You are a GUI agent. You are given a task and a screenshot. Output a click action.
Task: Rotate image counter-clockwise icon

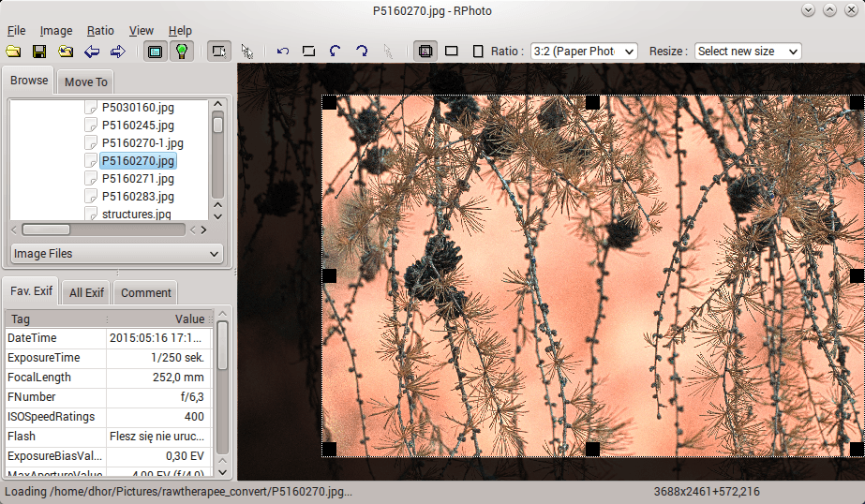pos(335,52)
